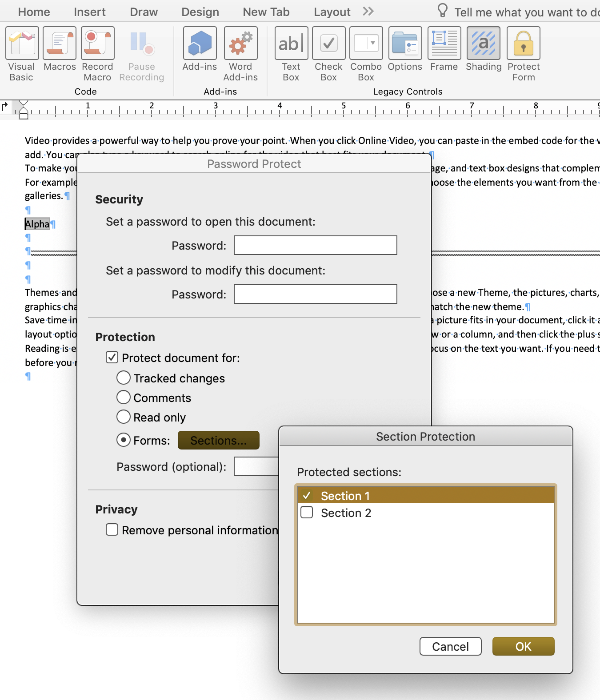
Task: Click the word Alpha in the document
Action: pyautogui.click(x=37, y=224)
